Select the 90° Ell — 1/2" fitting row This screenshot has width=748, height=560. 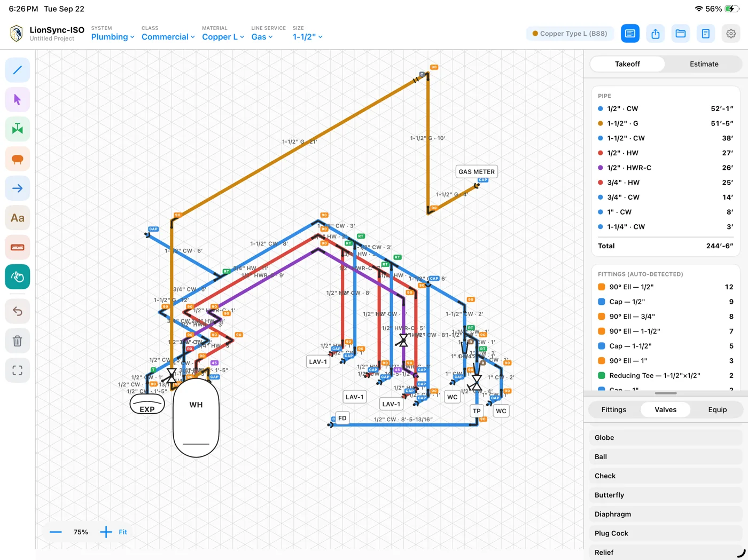[x=665, y=287]
